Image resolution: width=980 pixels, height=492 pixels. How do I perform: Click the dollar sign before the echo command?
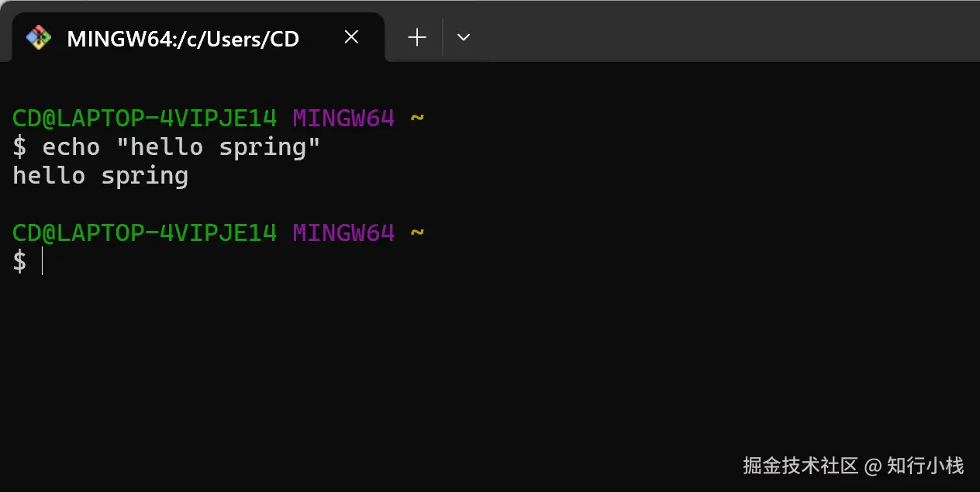tap(19, 147)
